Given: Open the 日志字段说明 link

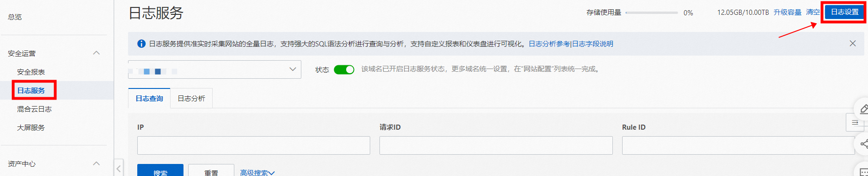Looking at the screenshot, I should coord(593,44).
